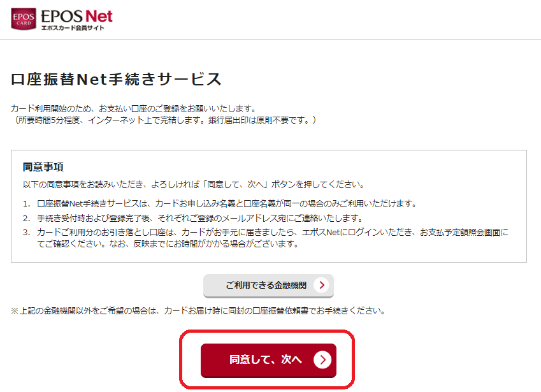Click the red Net word in the logo
The image size is (541, 392).
click(x=99, y=16)
